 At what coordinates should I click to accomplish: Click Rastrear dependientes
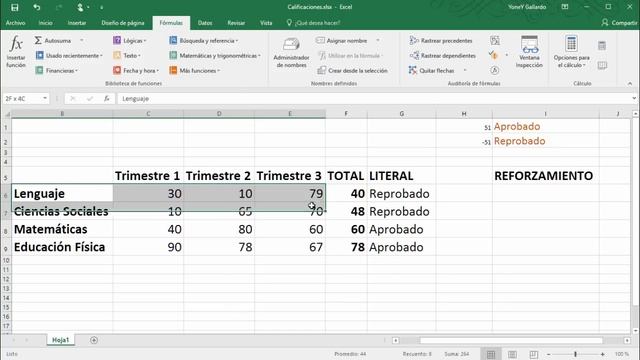(x=442, y=56)
